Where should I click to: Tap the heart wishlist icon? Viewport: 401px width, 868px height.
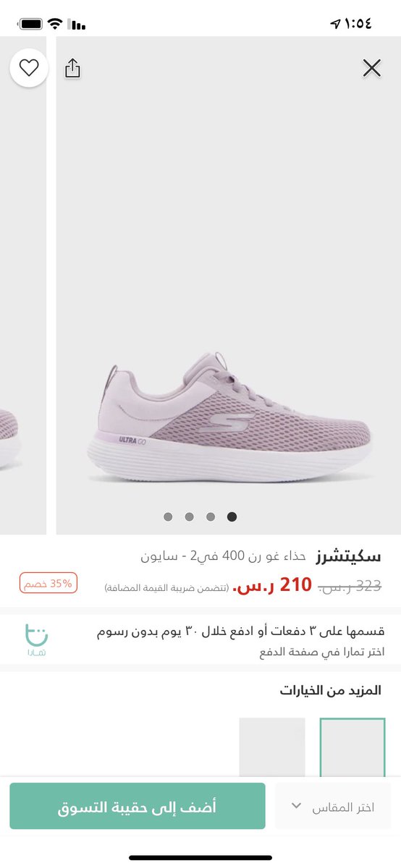(28, 68)
